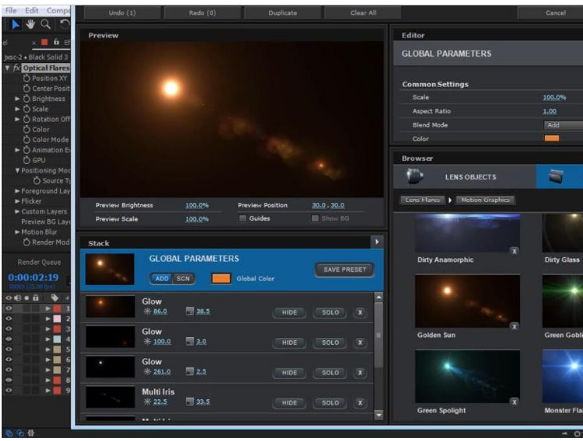
Task: Click the Render Mode stopwatch icon
Action: pos(26,242)
